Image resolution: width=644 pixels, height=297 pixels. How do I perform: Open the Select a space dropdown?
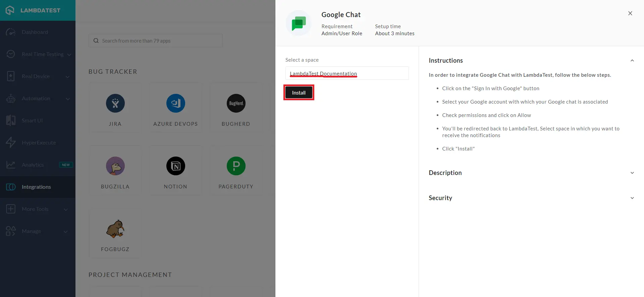pyautogui.click(x=347, y=73)
